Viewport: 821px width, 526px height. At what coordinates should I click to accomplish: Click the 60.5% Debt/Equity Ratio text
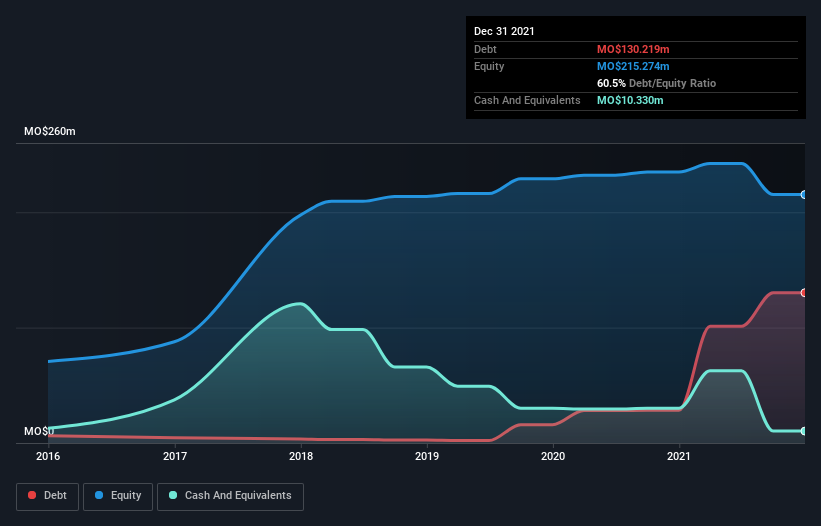pos(657,83)
